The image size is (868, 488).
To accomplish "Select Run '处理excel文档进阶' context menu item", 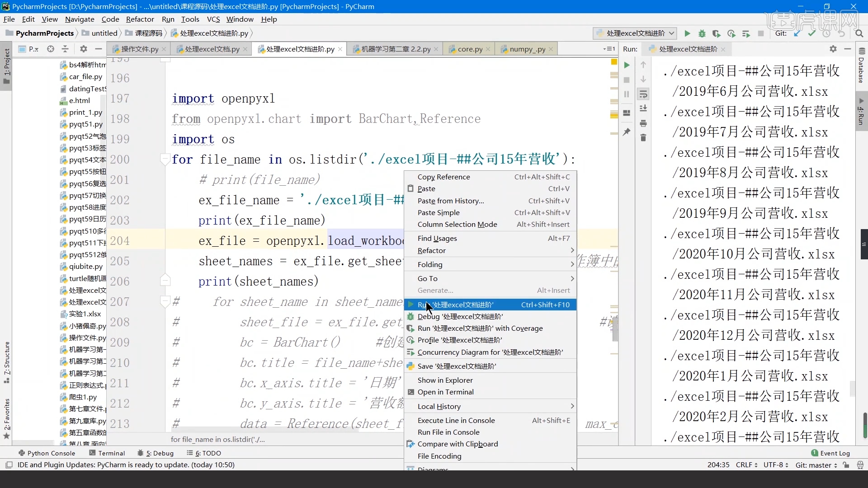I will (x=491, y=305).
